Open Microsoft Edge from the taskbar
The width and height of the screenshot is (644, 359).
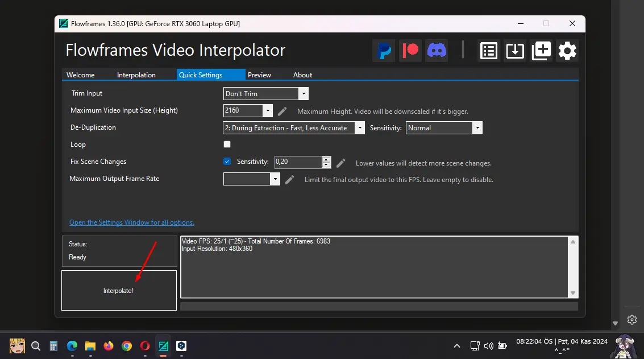(72, 346)
